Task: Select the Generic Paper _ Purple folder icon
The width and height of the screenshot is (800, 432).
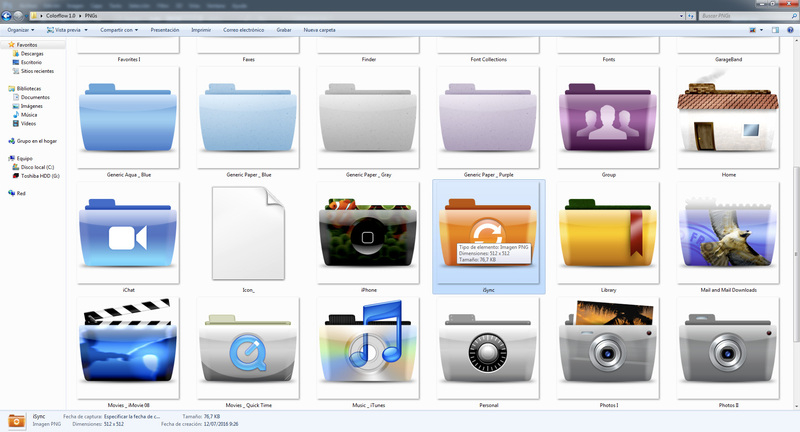Action: click(488, 118)
